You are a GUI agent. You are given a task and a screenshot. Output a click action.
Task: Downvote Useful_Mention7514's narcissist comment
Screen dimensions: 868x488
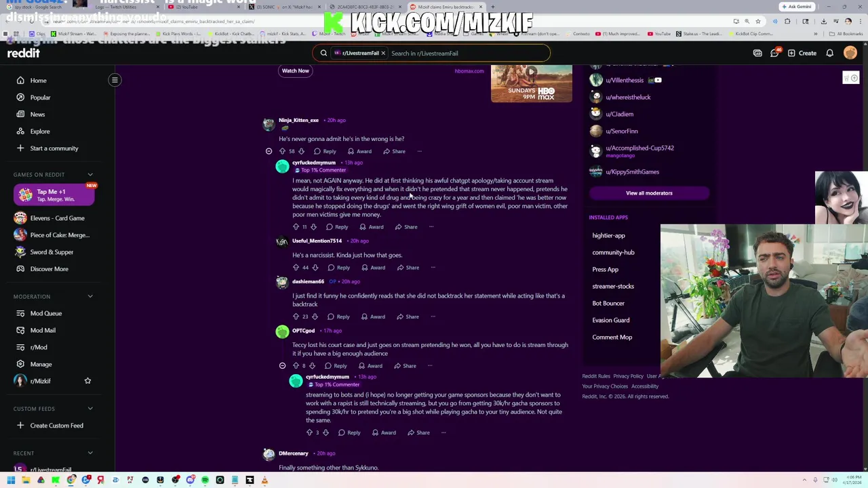pyautogui.click(x=315, y=268)
